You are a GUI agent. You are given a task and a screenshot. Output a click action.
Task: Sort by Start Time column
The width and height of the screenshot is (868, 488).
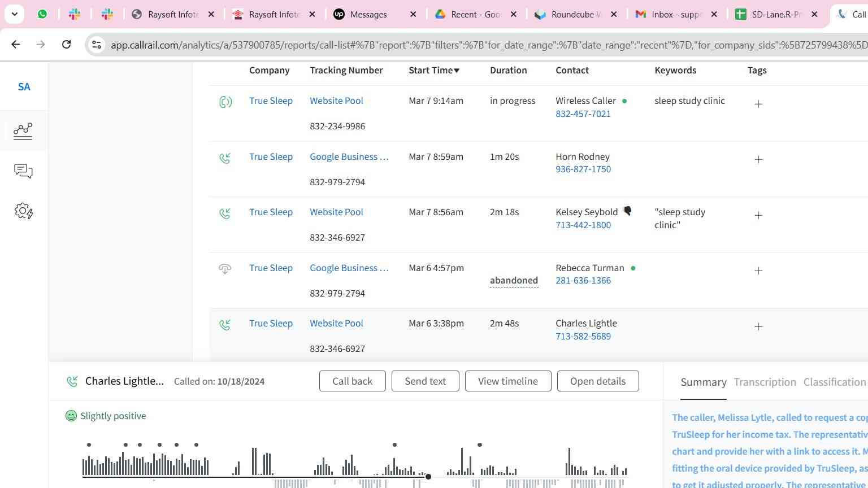434,70
